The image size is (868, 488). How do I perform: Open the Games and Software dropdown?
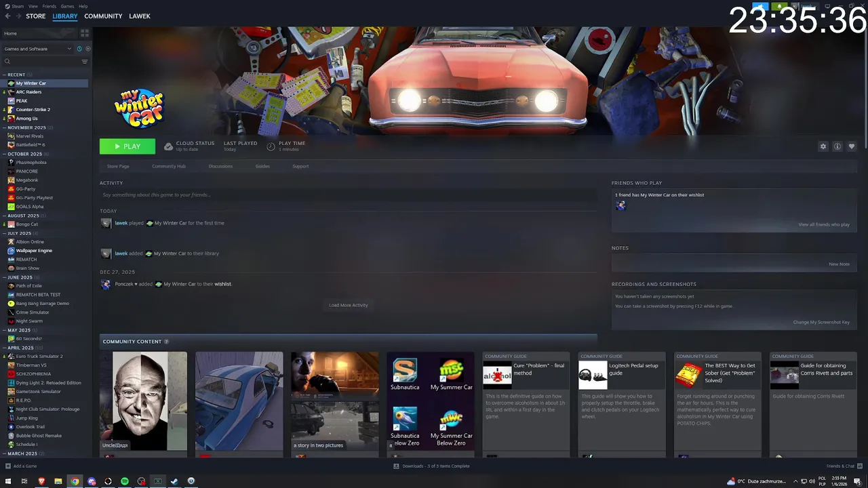click(x=37, y=49)
